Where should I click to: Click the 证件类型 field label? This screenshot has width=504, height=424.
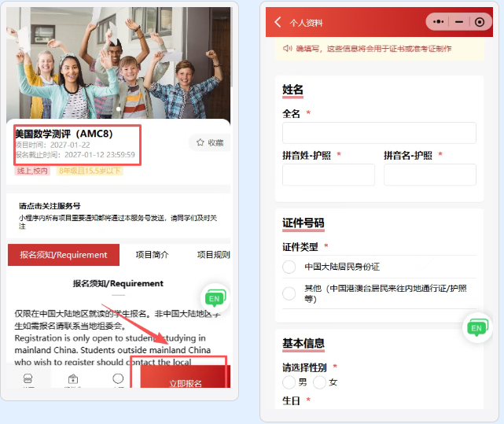[x=300, y=247]
